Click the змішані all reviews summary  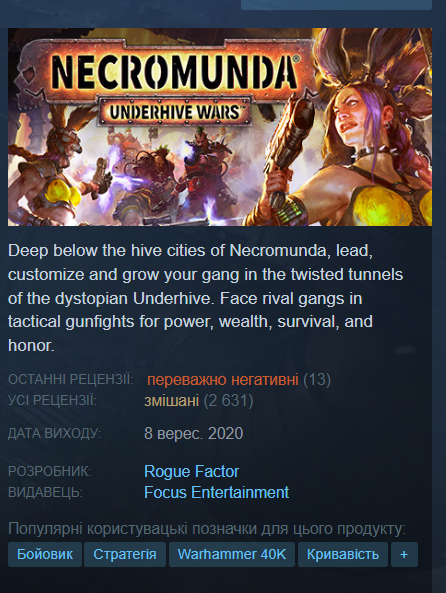(x=172, y=401)
